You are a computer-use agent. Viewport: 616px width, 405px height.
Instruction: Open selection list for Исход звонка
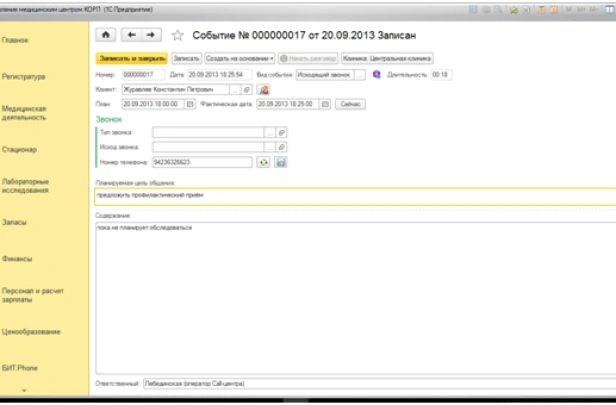coord(268,147)
